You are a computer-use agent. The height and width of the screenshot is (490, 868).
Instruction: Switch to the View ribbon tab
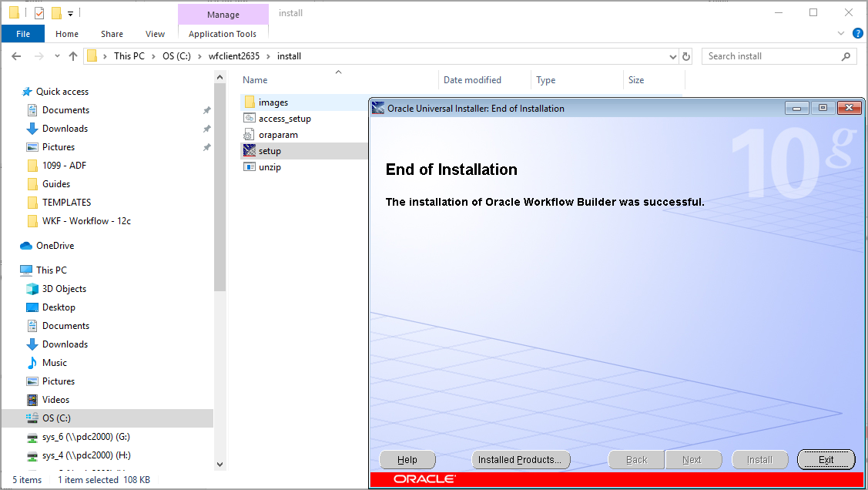tap(155, 34)
